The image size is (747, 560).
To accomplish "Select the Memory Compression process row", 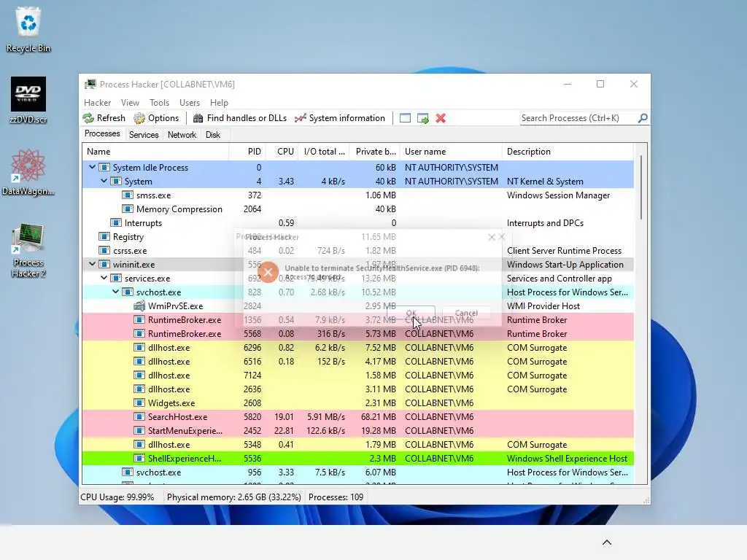I will pyautogui.click(x=357, y=209).
